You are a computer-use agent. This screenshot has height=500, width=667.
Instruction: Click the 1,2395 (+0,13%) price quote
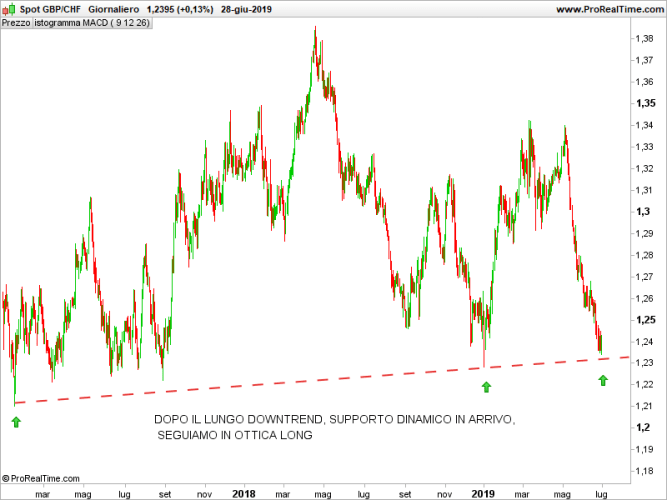coord(180,9)
